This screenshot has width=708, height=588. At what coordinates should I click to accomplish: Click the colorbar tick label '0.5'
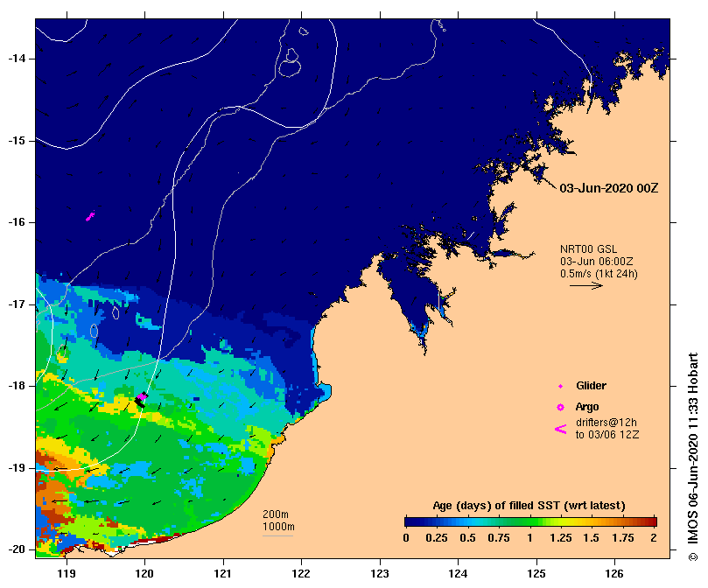click(x=468, y=538)
